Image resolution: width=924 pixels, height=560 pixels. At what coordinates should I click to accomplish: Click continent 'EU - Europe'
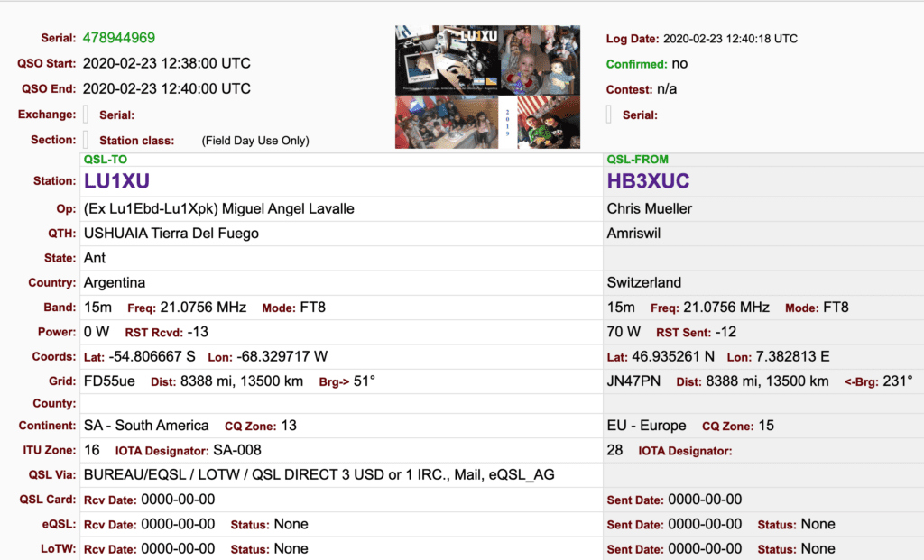(x=646, y=425)
